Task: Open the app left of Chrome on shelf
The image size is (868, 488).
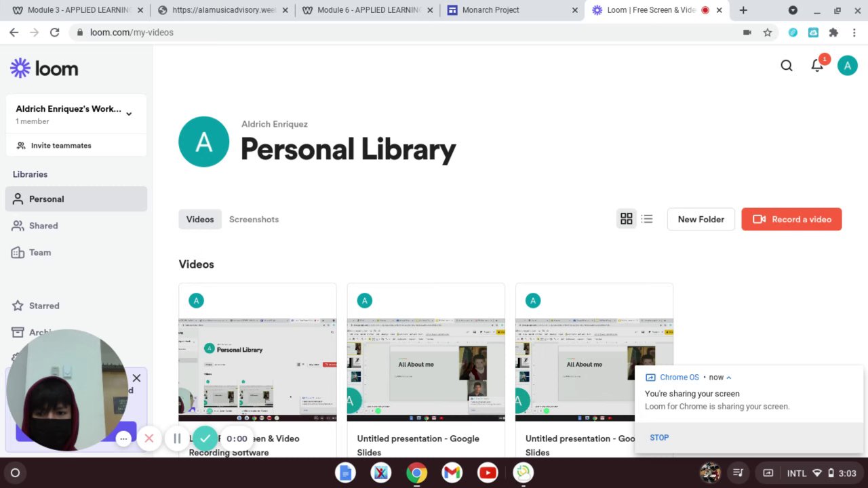Action: pyautogui.click(x=381, y=473)
